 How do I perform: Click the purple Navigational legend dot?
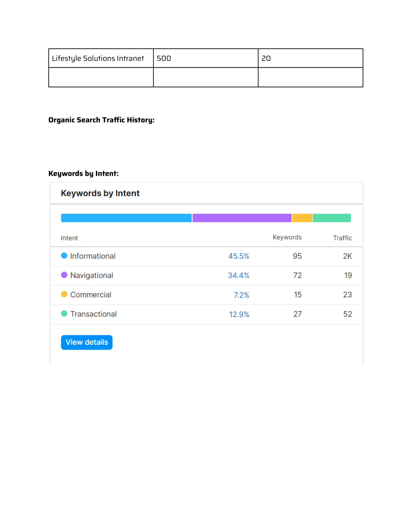(x=64, y=275)
